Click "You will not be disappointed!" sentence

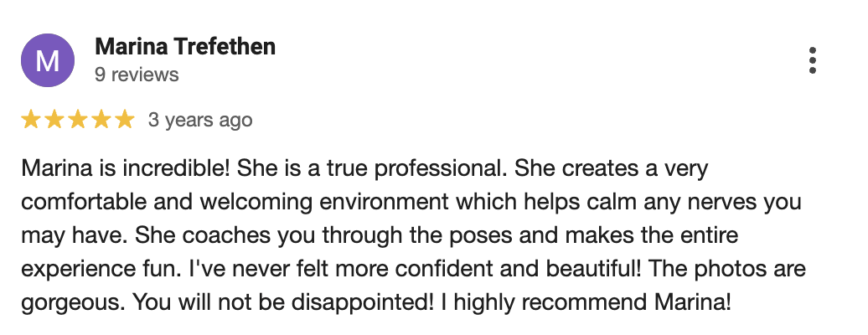pyautogui.click(x=285, y=303)
